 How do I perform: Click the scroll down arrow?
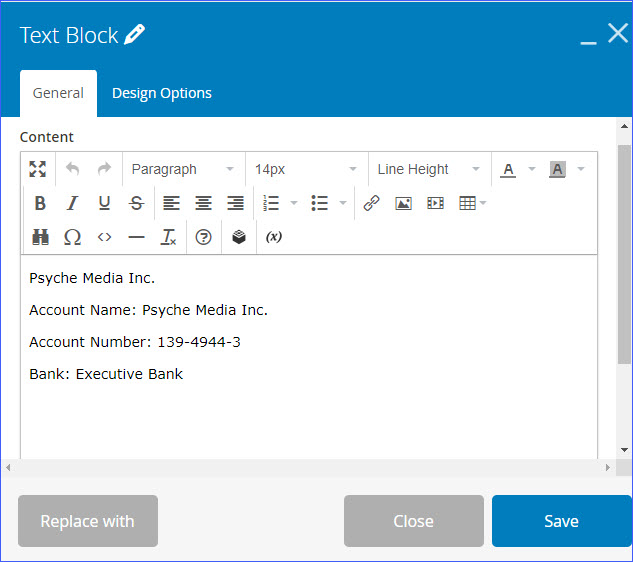point(624,450)
